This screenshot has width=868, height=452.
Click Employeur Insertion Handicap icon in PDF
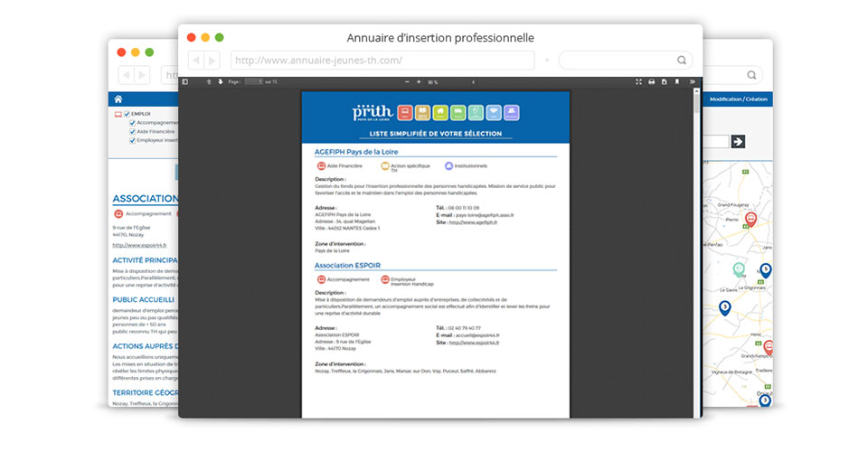(x=385, y=279)
